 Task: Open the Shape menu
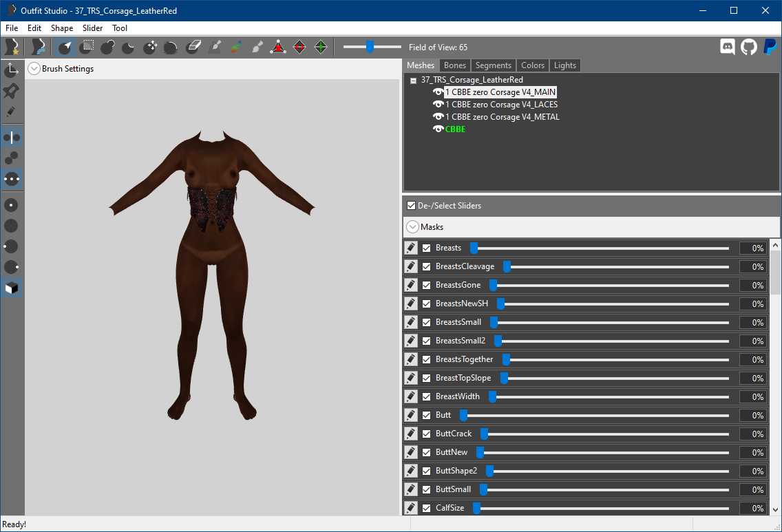pyautogui.click(x=62, y=28)
